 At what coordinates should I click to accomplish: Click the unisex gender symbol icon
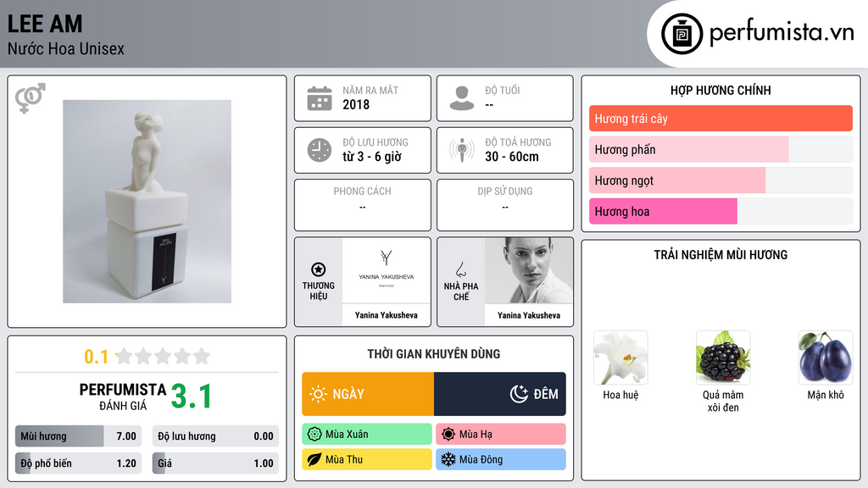click(x=31, y=98)
